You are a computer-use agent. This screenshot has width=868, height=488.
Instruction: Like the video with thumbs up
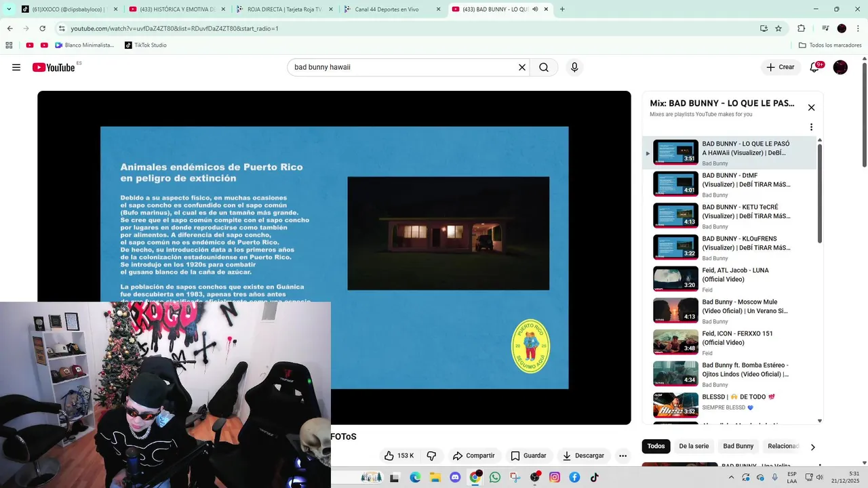[x=399, y=455]
